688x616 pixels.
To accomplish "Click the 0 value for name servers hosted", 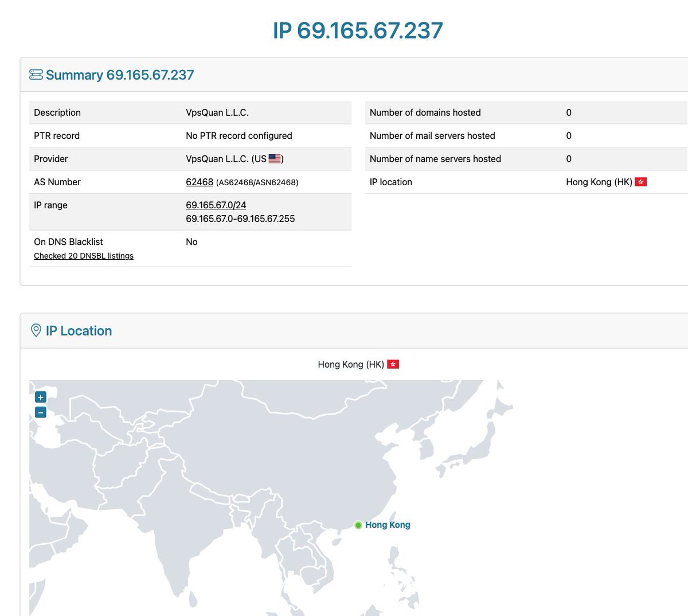I will [x=569, y=159].
